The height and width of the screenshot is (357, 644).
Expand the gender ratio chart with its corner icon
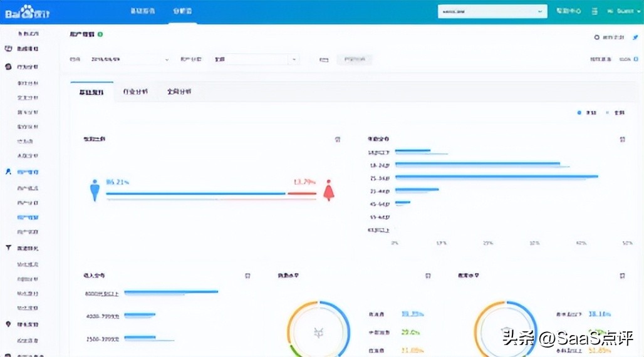[338, 139]
